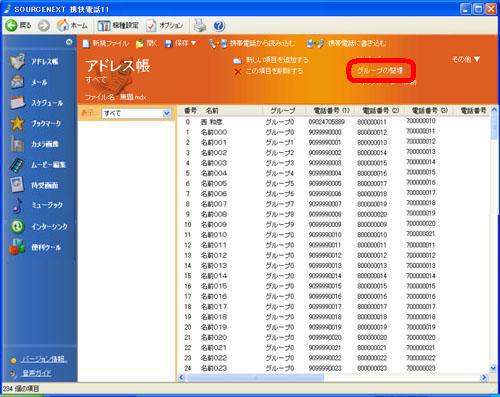This screenshot has height=397, width=500.
Task: Select the メール icon in sidebar
Action: pyautogui.click(x=17, y=82)
